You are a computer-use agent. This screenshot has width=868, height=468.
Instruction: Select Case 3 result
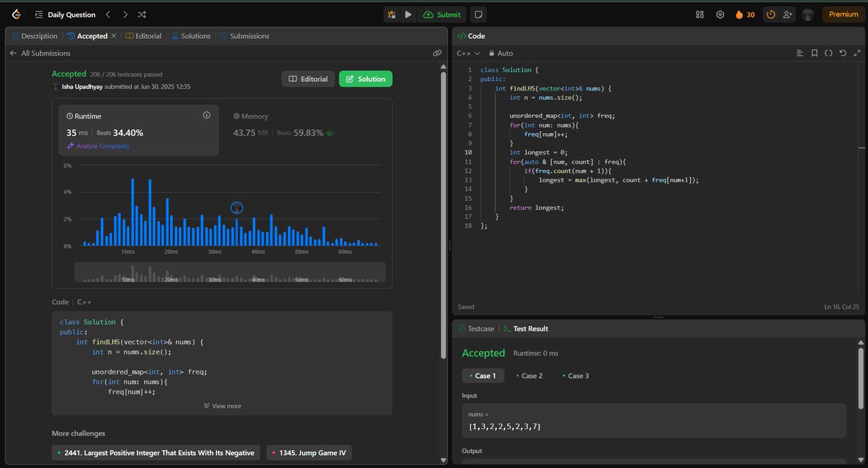point(576,375)
